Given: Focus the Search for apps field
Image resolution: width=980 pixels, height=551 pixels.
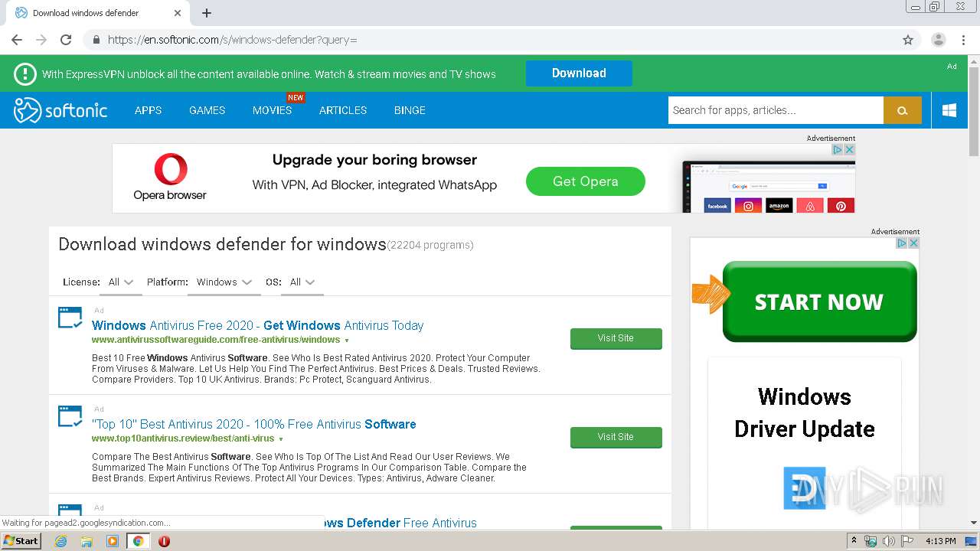Looking at the screenshot, I should point(776,110).
